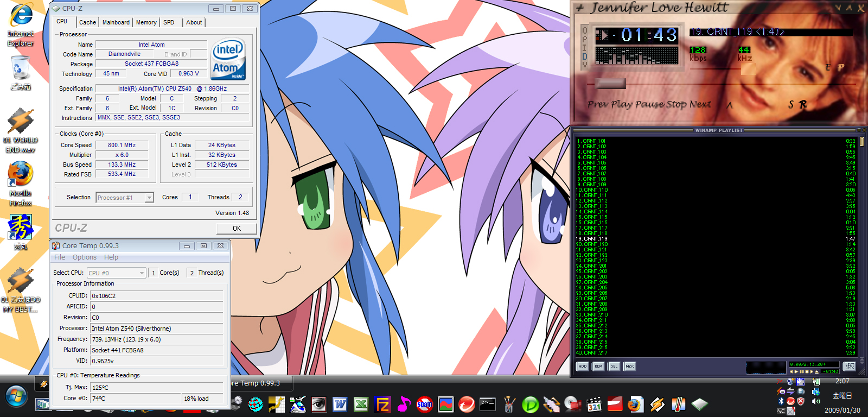Open the Options menu in Core Temp
The width and height of the screenshot is (868, 417).
click(x=85, y=257)
